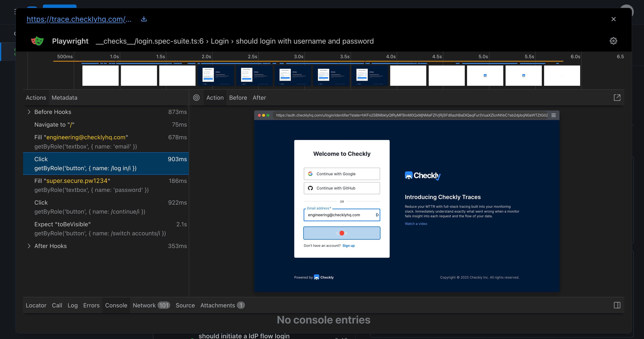The height and width of the screenshot is (339, 644).
Task: Click the Sign up link in snapshot
Action: point(348,246)
